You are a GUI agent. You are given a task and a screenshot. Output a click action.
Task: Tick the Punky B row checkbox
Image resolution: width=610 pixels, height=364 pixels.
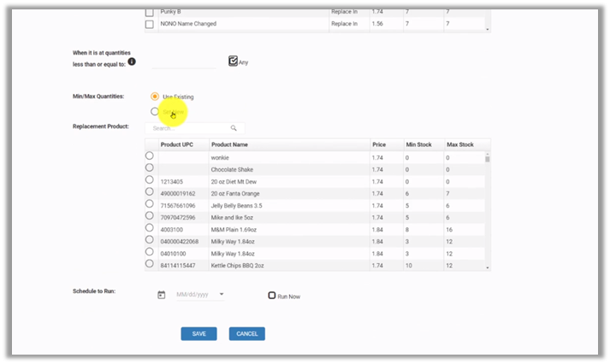(150, 12)
